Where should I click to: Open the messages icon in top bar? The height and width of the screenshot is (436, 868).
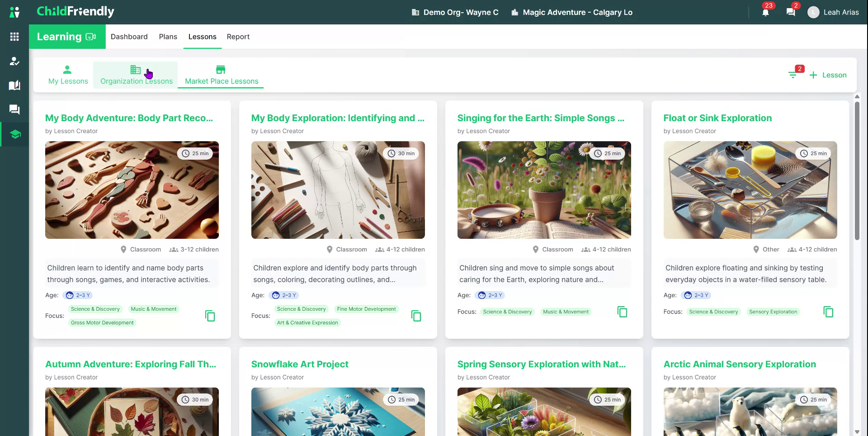[791, 12]
